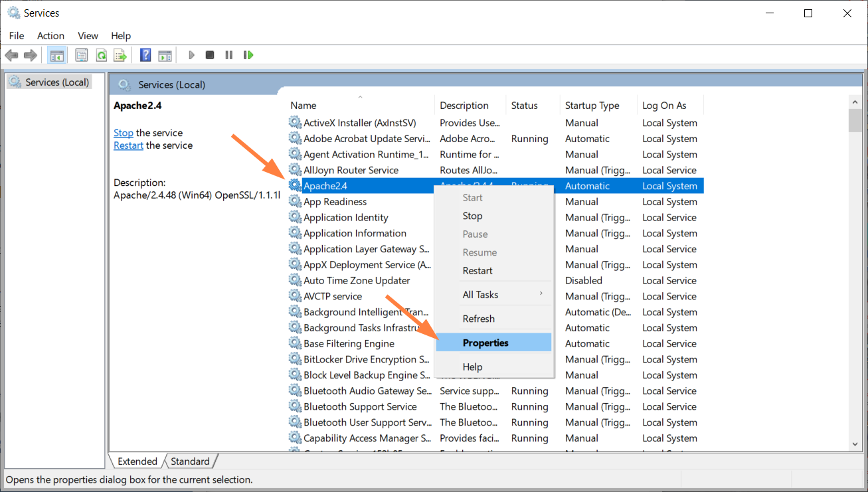Screen dimensions: 868x492
Task: Select Restart in the context menu
Action: pyautogui.click(x=477, y=271)
